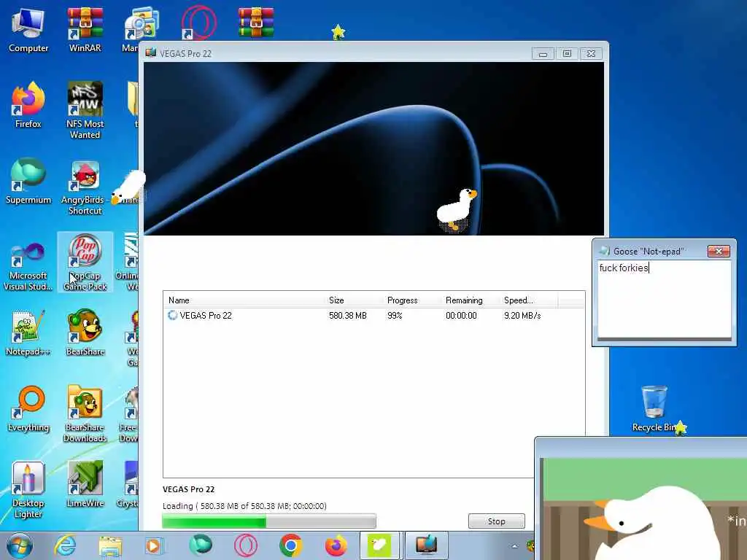The width and height of the screenshot is (747, 560).
Task: Open NFS Most Wanted desktop shortcut
Action: point(85,111)
